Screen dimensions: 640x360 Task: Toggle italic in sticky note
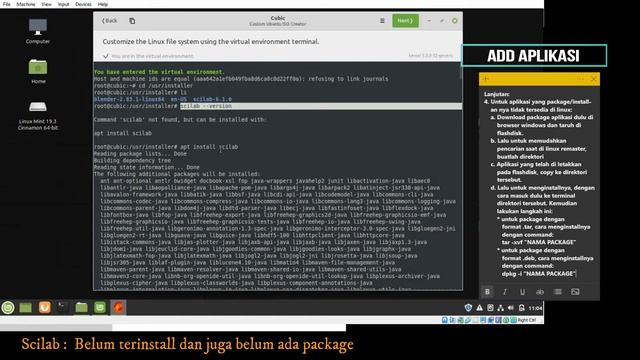point(505,291)
